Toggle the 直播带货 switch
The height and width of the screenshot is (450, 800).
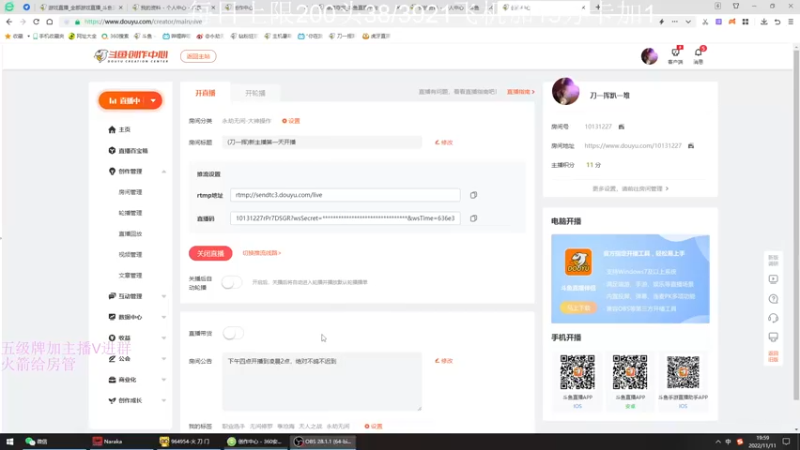tap(233, 333)
